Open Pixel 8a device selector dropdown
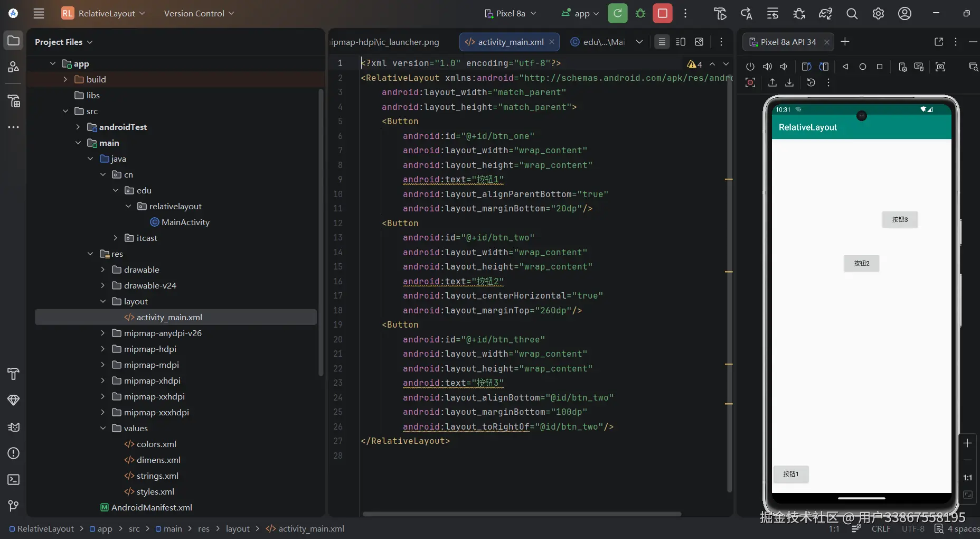980x539 pixels. click(x=510, y=14)
